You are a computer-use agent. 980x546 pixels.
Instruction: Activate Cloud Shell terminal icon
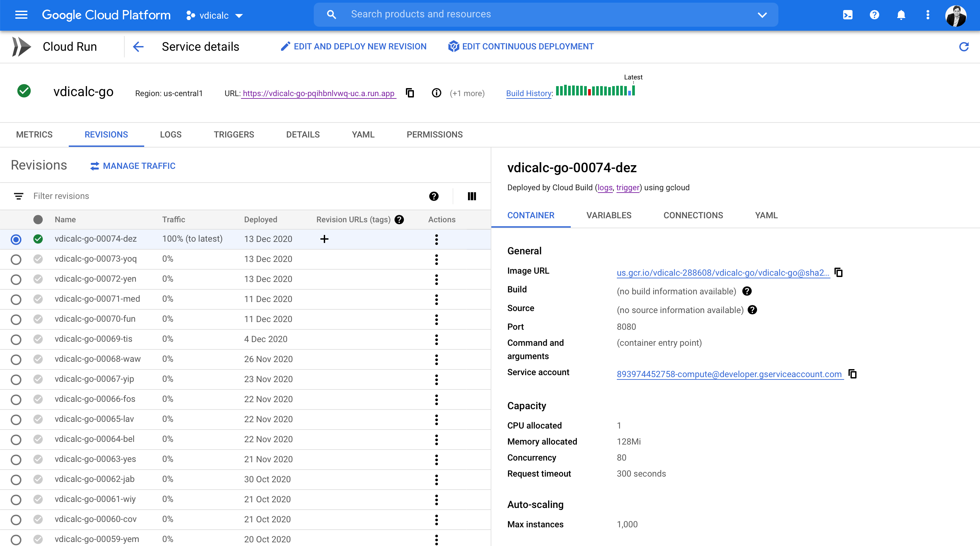(847, 15)
